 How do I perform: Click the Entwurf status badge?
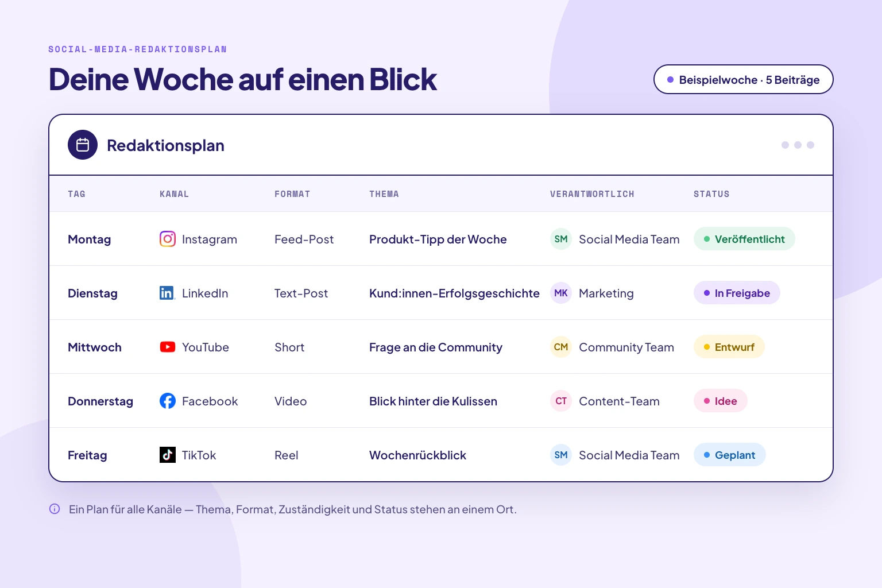729,347
